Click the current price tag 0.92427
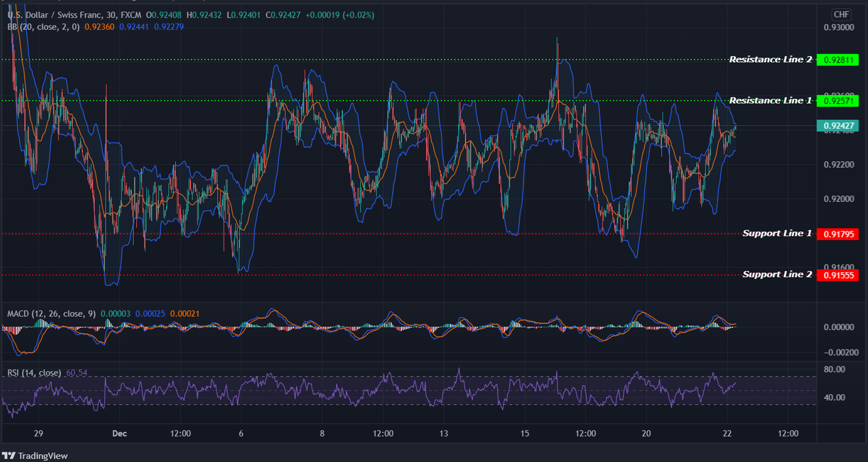 [x=838, y=125]
